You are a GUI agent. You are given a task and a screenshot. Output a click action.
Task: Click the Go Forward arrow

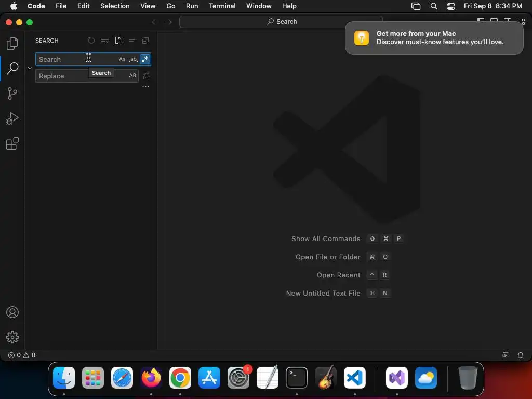click(169, 22)
